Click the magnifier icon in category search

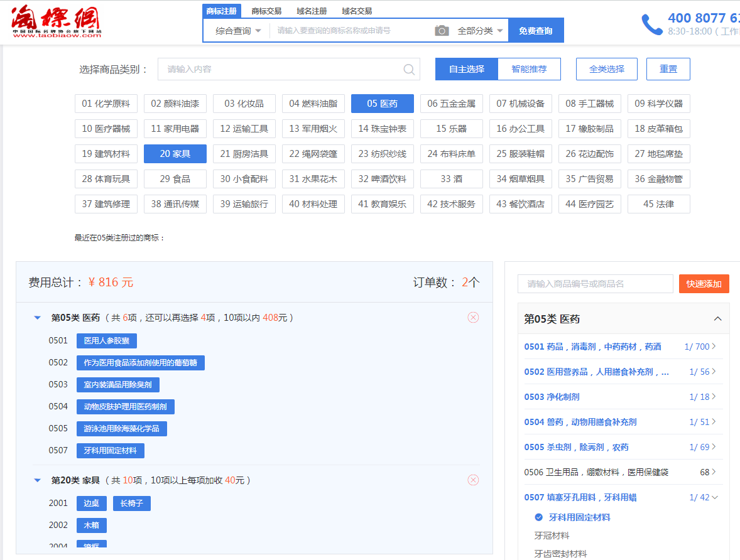point(409,70)
